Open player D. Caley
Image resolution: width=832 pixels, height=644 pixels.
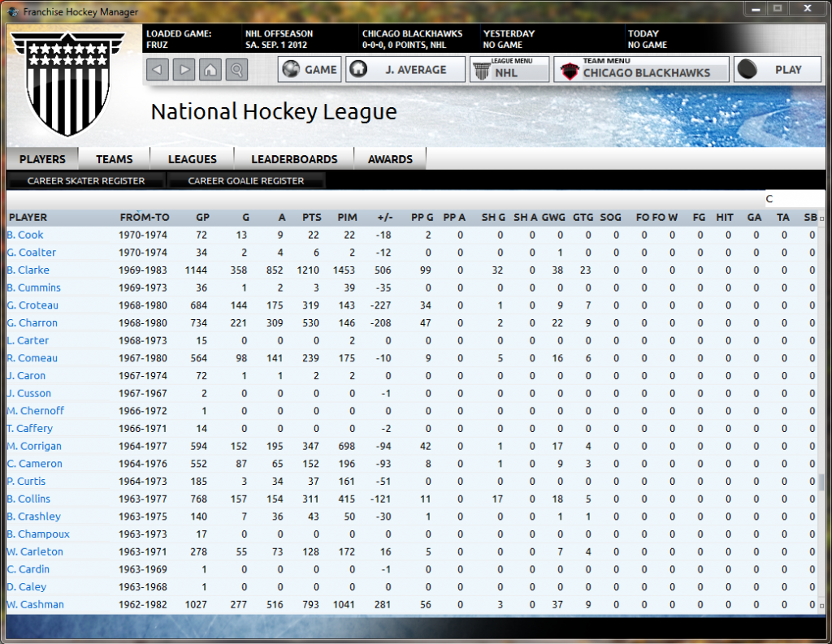(x=27, y=586)
